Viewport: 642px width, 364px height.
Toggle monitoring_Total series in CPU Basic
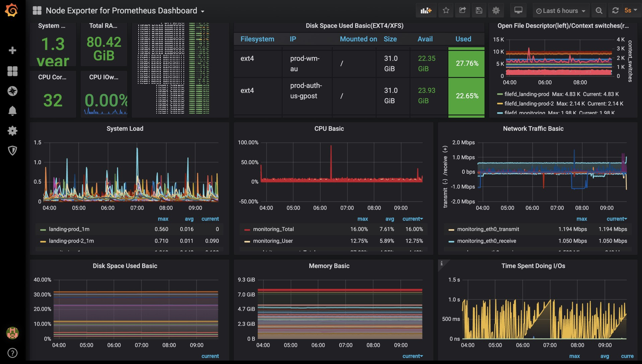(273, 229)
